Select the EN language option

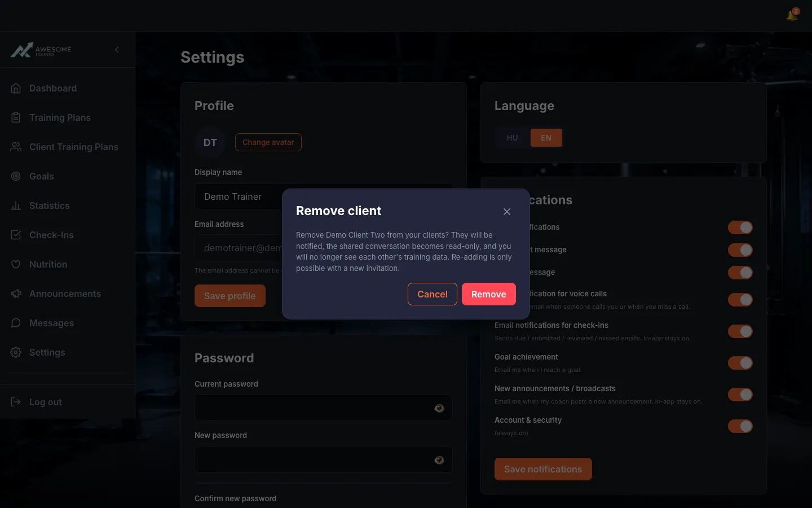click(546, 138)
